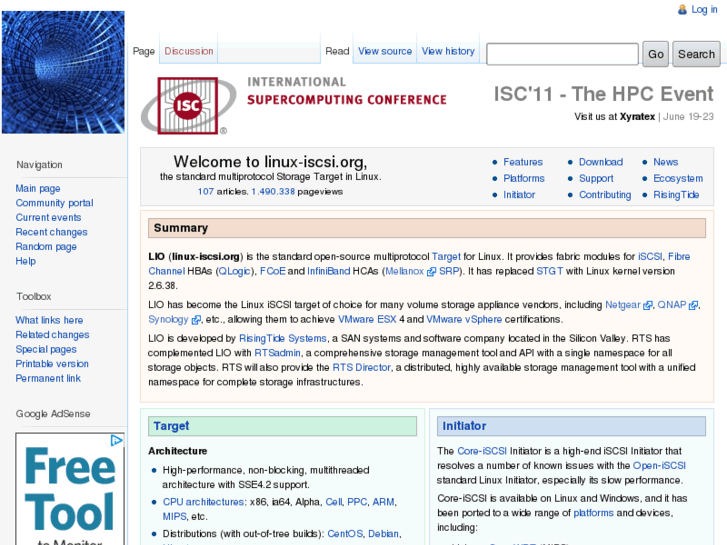Viewport: 727px width, 545px height.
Task: Click the 1,490,338 pageviews link
Action: 273,192
